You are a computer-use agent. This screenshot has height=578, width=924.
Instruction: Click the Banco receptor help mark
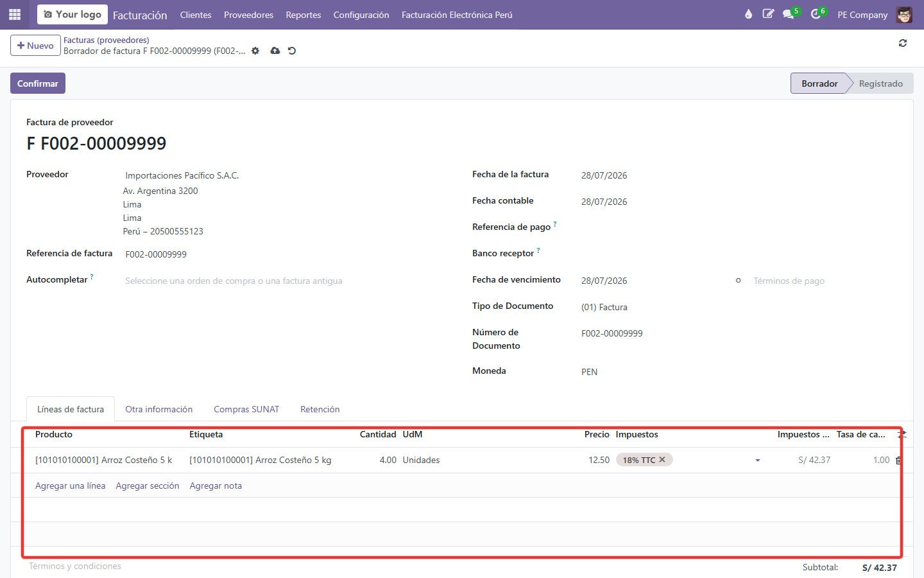[538, 250]
